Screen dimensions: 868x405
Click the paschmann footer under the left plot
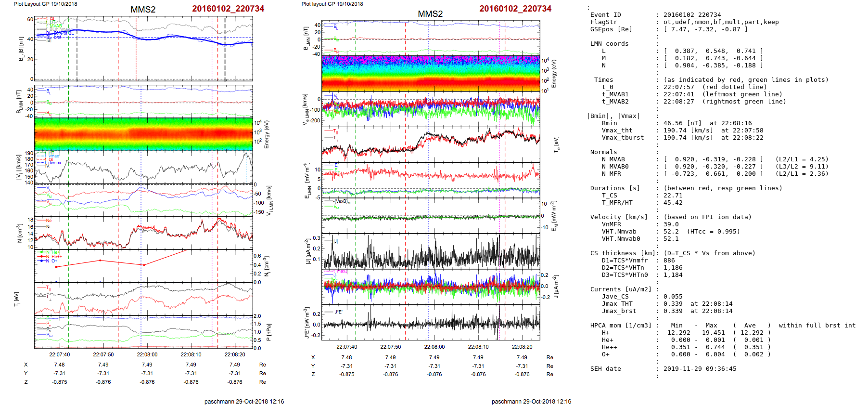(244, 401)
